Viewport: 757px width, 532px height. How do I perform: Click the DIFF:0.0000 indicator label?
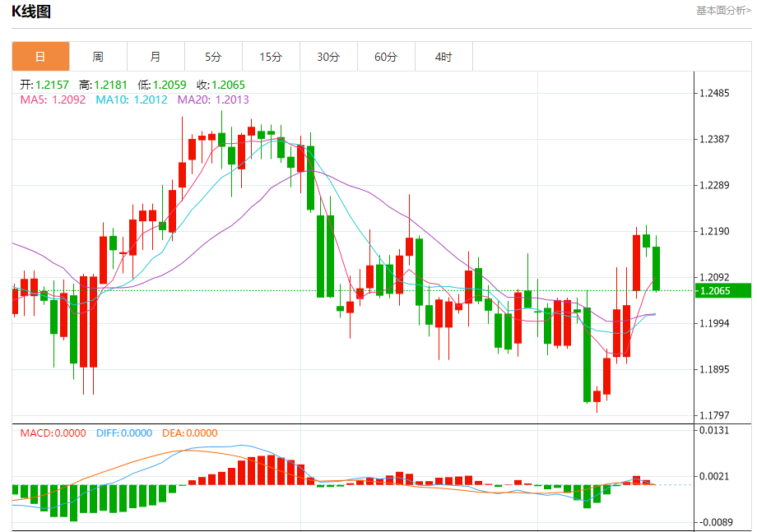(x=124, y=433)
